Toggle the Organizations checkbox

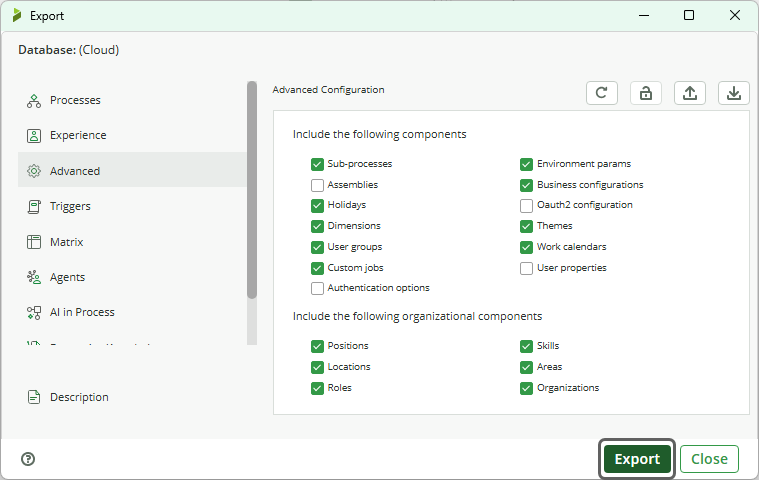(x=526, y=388)
